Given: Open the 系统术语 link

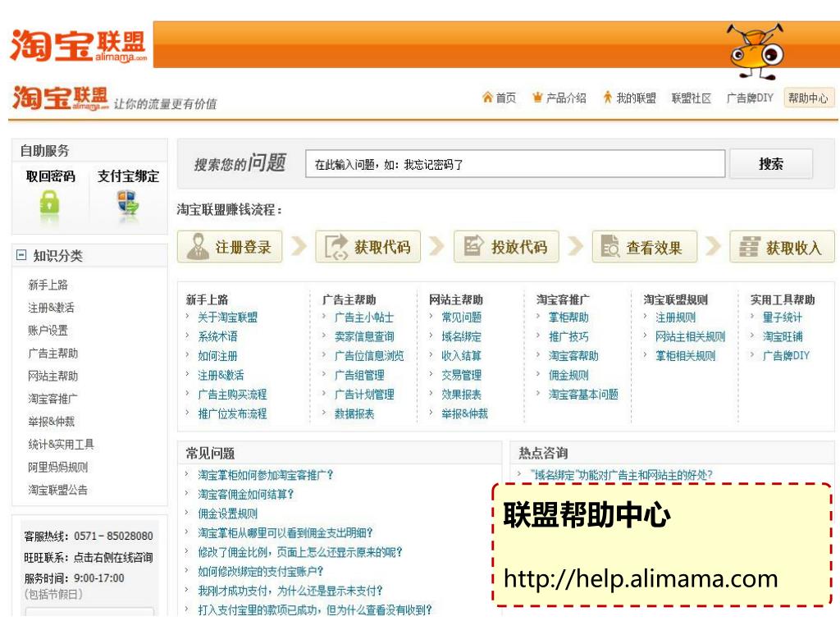Looking at the screenshot, I should point(217,336).
